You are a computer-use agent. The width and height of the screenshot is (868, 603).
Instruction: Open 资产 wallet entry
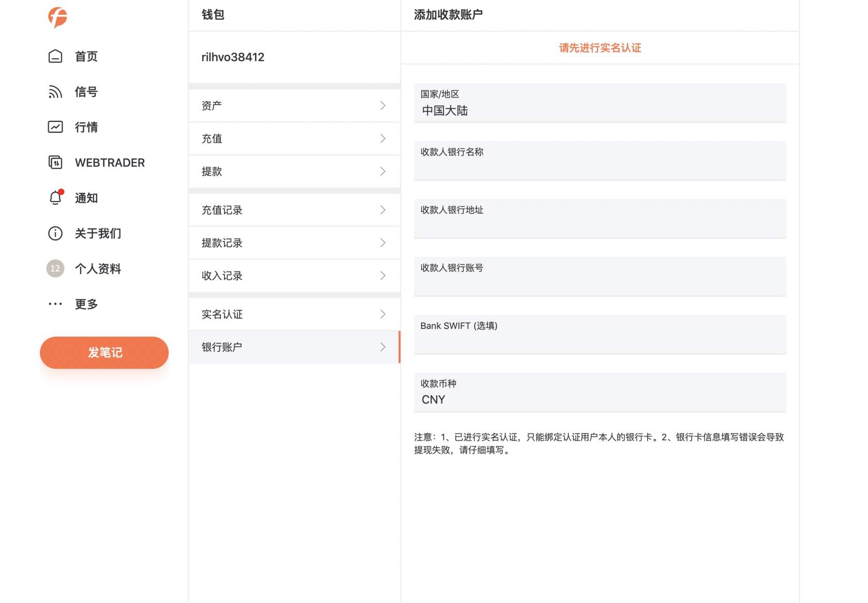294,105
